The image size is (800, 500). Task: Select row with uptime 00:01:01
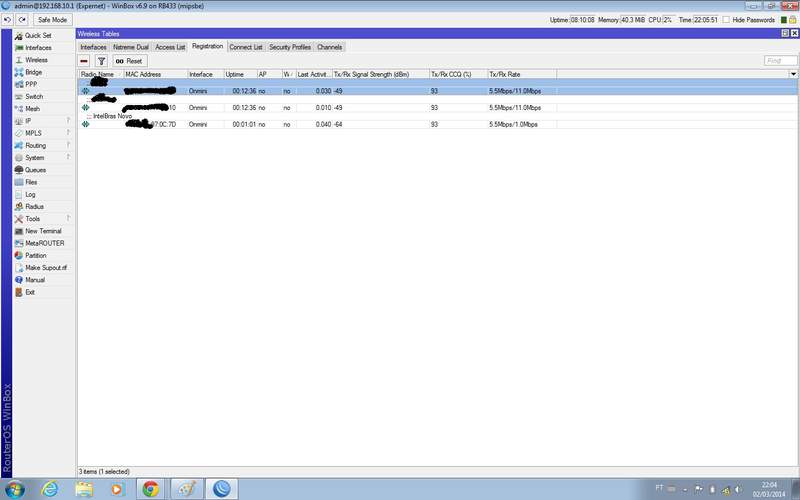(x=438, y=124)
